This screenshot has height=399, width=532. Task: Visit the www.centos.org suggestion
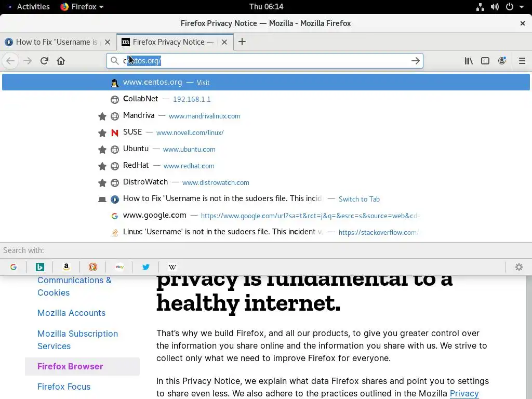click(265, 83)
